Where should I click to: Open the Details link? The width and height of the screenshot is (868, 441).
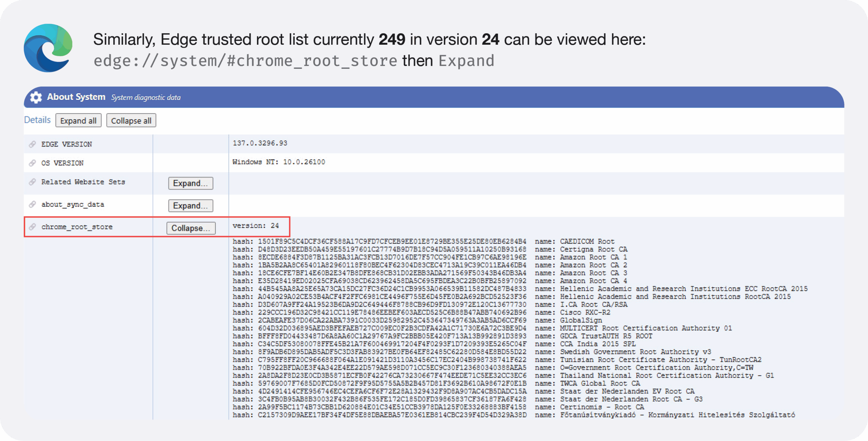[37, 120]
